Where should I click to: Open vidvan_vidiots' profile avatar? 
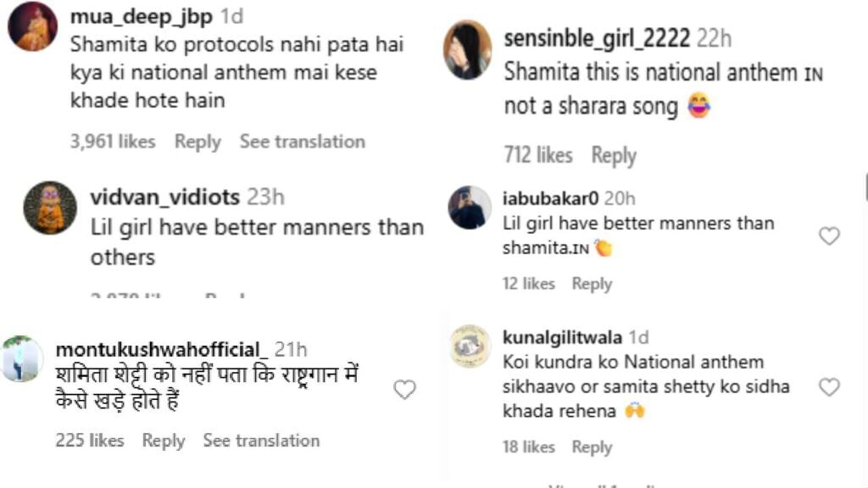click(50, 208)
